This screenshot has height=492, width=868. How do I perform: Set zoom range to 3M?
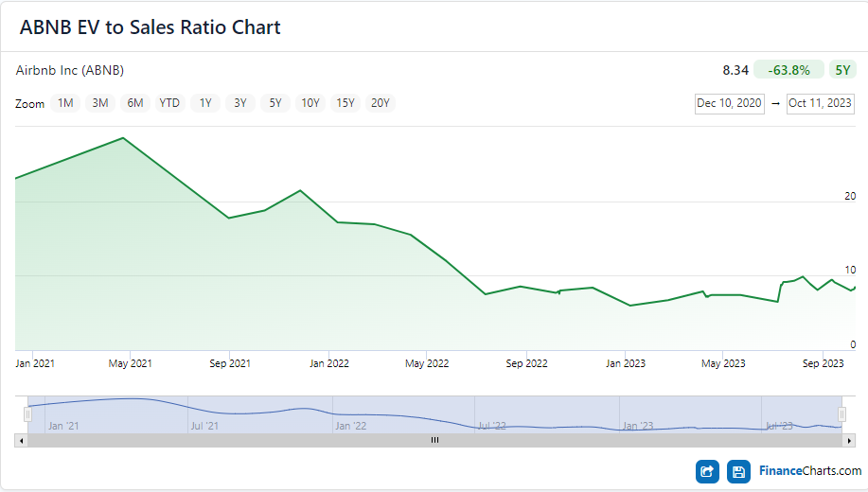[x=100, y=103]
